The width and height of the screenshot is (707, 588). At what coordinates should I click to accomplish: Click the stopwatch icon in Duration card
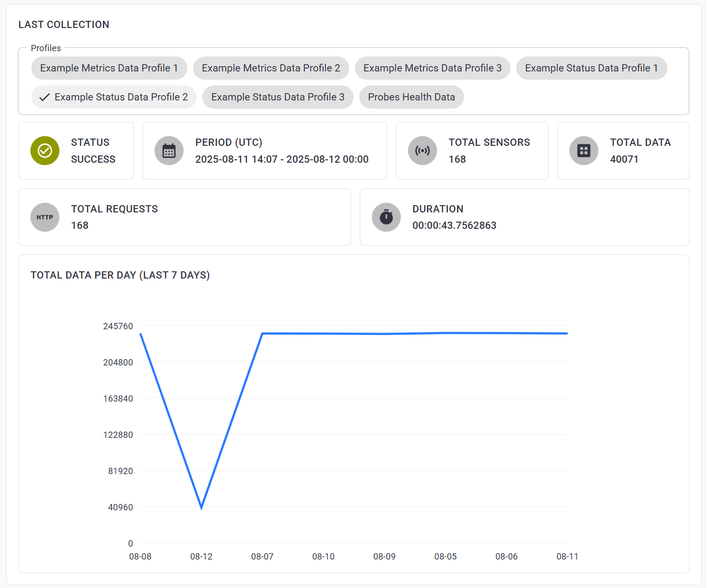pos(386,217)
